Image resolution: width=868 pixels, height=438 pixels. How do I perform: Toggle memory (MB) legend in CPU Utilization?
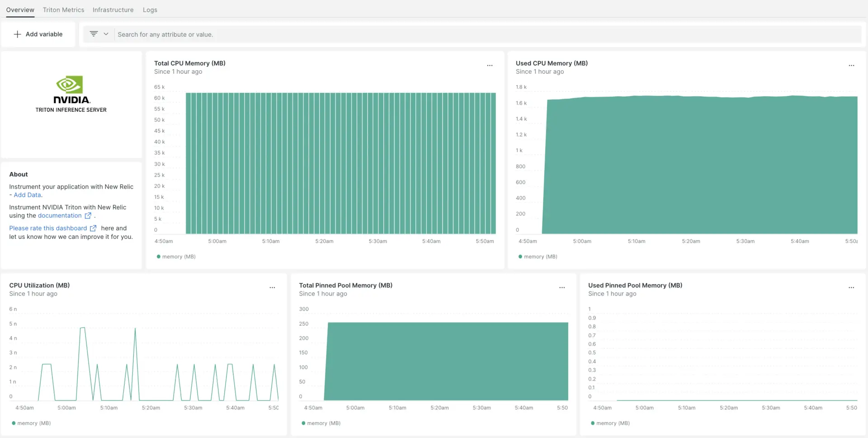31,424
